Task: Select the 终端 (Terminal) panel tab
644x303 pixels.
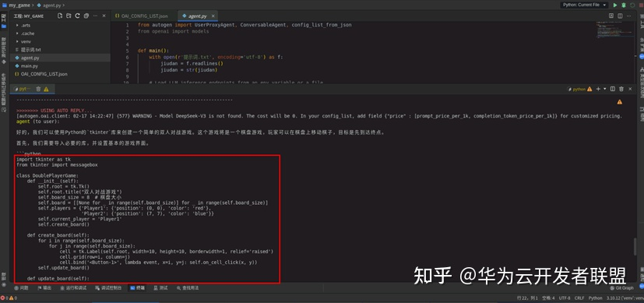Action: pos(138,287)
